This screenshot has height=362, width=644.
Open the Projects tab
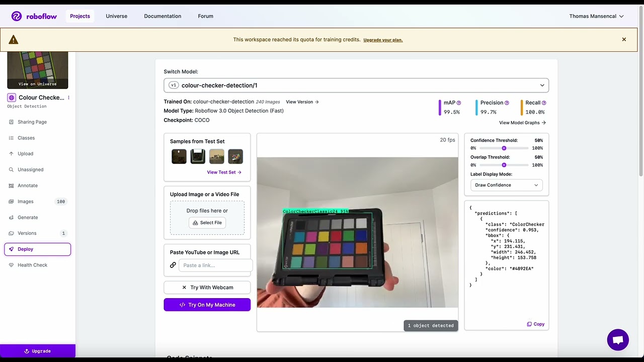pos(80,16)
